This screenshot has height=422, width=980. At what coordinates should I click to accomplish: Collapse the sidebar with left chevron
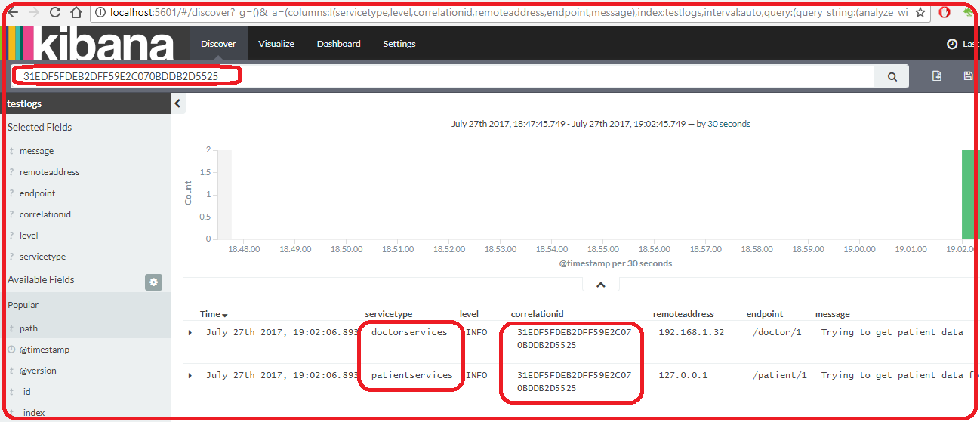click(x=178, y=103)
